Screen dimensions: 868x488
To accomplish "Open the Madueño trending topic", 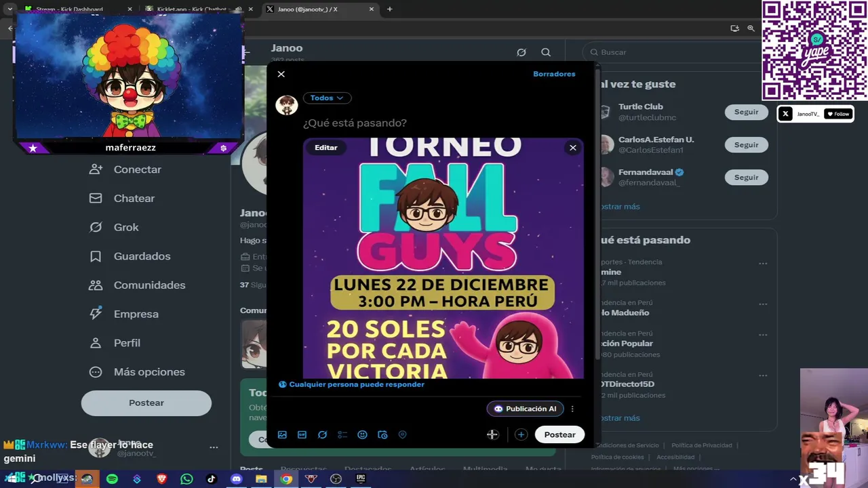I will pos(624,312).
